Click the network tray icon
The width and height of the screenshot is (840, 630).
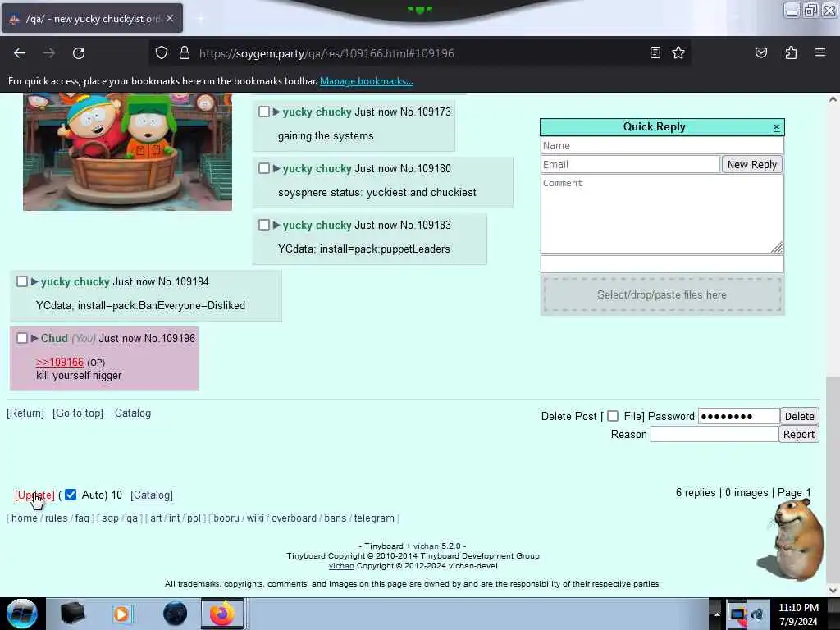737,614
